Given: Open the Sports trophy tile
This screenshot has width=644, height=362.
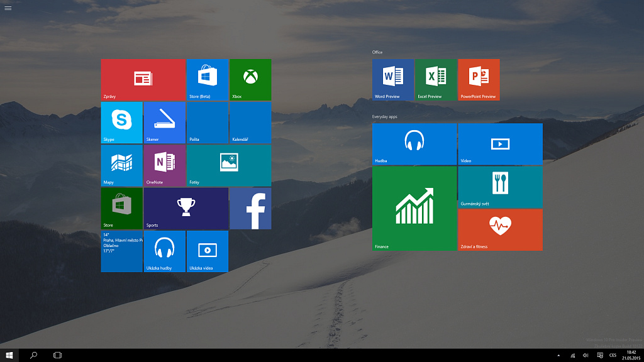Looking at the screenshot, I should click(x=186, y=209).
